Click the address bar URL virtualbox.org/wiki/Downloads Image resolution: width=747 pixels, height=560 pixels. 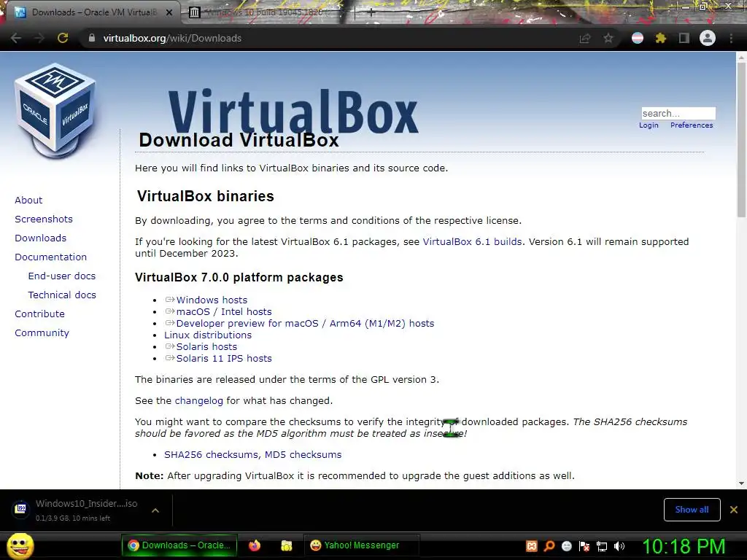172,38
